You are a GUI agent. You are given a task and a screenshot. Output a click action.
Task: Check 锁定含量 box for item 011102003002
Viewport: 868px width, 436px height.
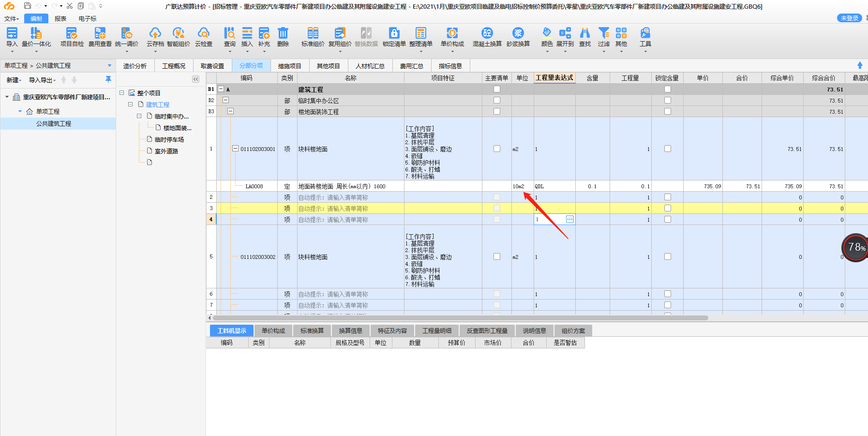[x=668, y=256]
